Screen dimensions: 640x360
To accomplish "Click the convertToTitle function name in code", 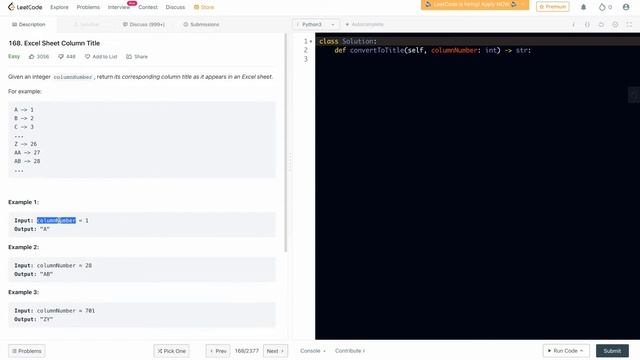I will (377, 50).
